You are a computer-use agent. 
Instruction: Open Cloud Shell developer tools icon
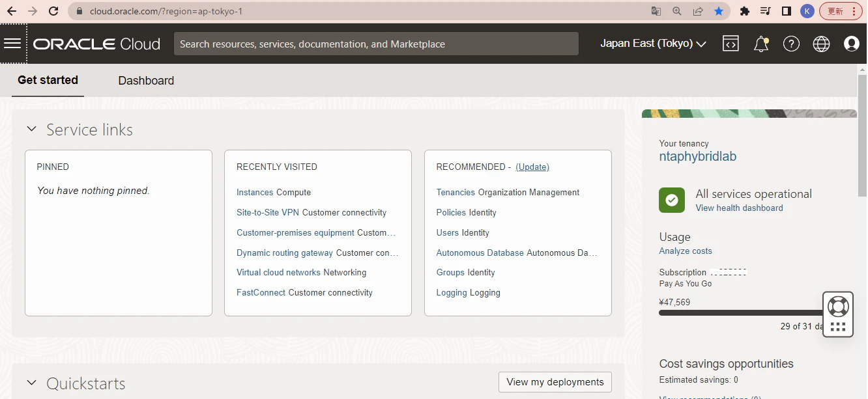(x=731, y=44)
